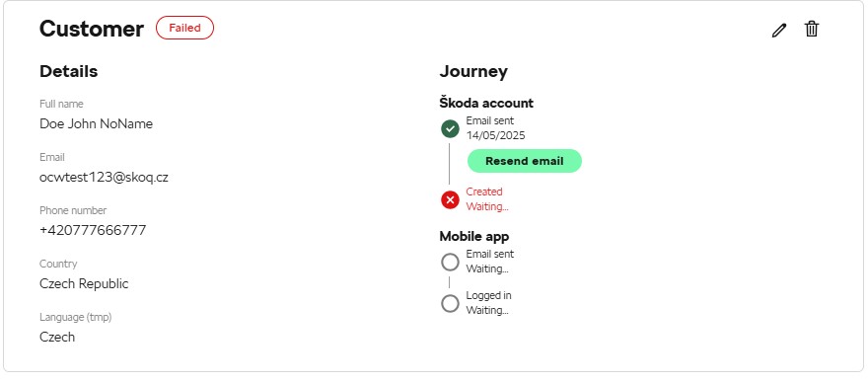Image resolution: width=868 pixels, height=383 pixels.
Task: Click the phone number +420777666777
Action: (93, 230)
